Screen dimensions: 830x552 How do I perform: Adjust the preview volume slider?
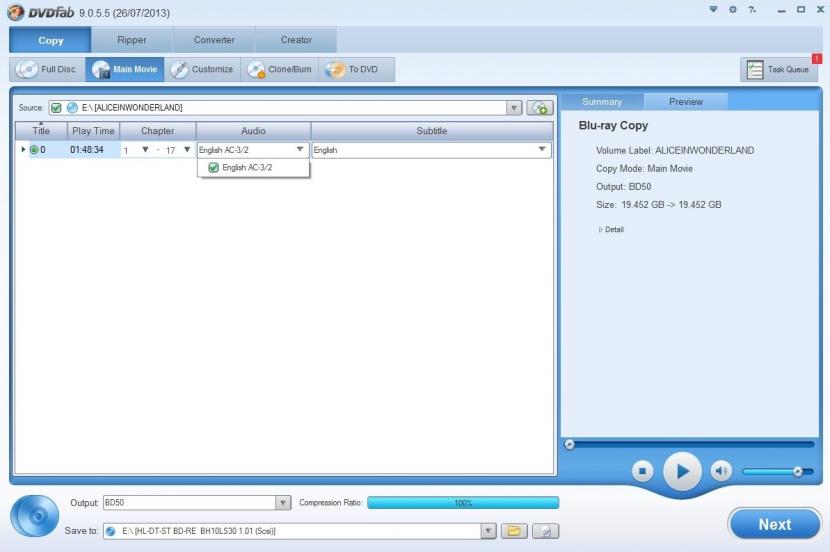click(797, 471)
